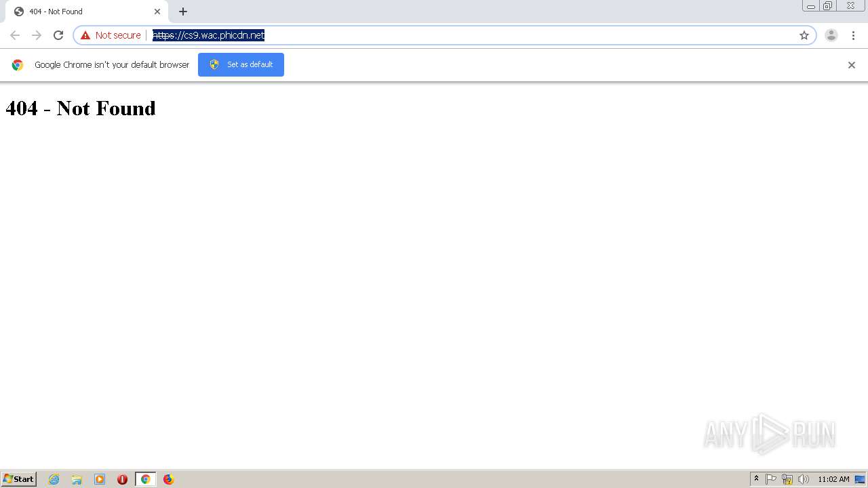Show hidden system tray icons
This screenshot has height=488, width=868.
click(x=756, y=479)
